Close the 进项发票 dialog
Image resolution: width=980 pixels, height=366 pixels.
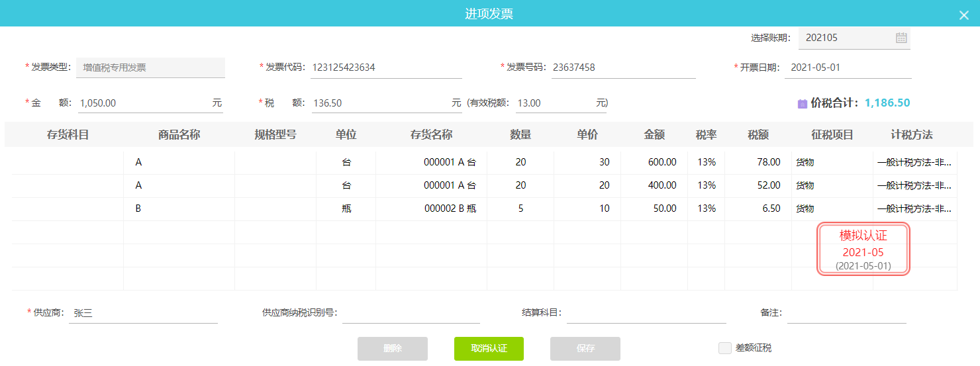tap(963, 15)
